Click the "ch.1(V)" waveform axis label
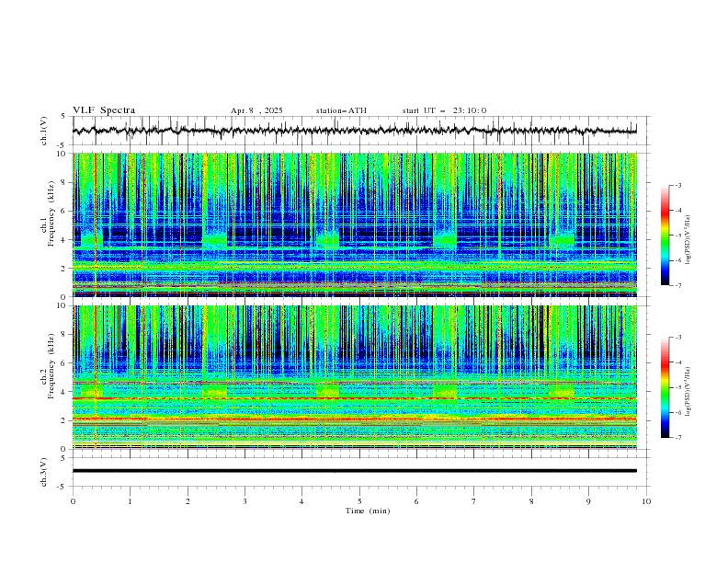Screen dimensions: 728x563 [44, 131]
